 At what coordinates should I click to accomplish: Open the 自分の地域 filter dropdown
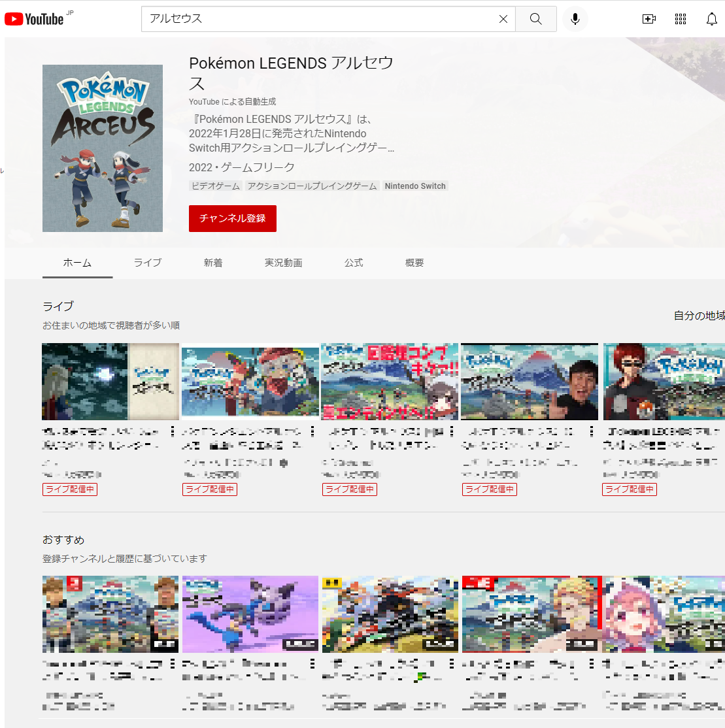coord(699,316)
